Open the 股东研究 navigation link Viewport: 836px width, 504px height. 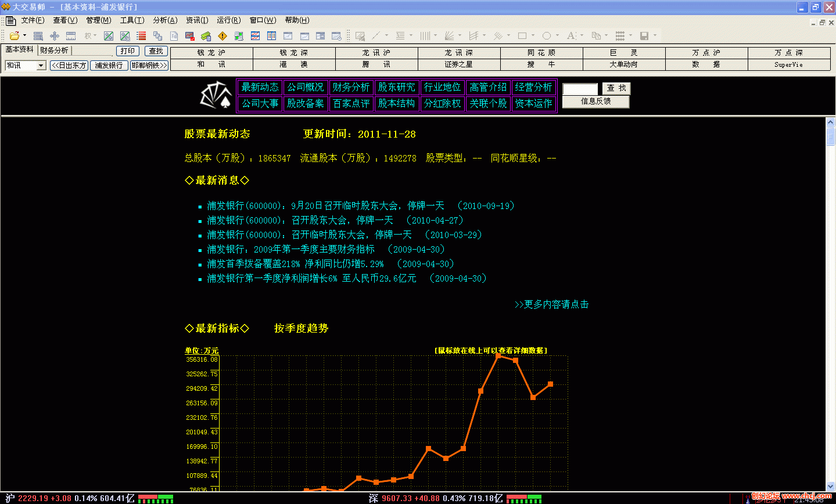point(397,87)
